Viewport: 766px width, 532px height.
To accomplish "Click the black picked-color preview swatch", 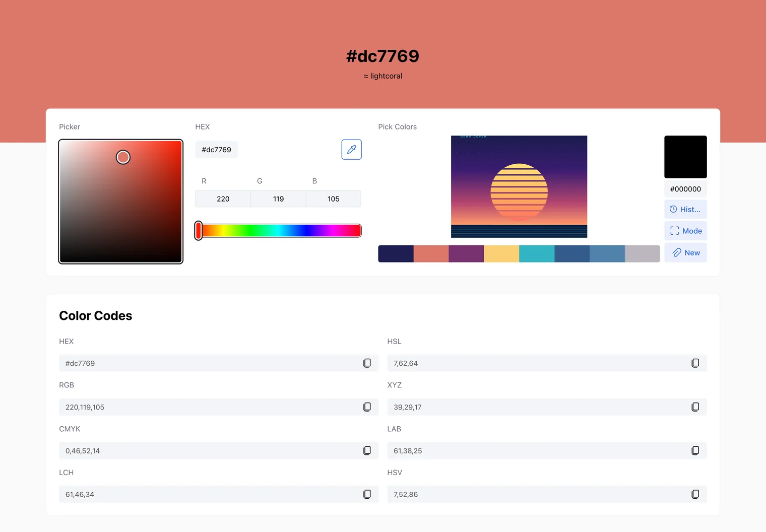I will pyautogui.click(x=685, y=157).
